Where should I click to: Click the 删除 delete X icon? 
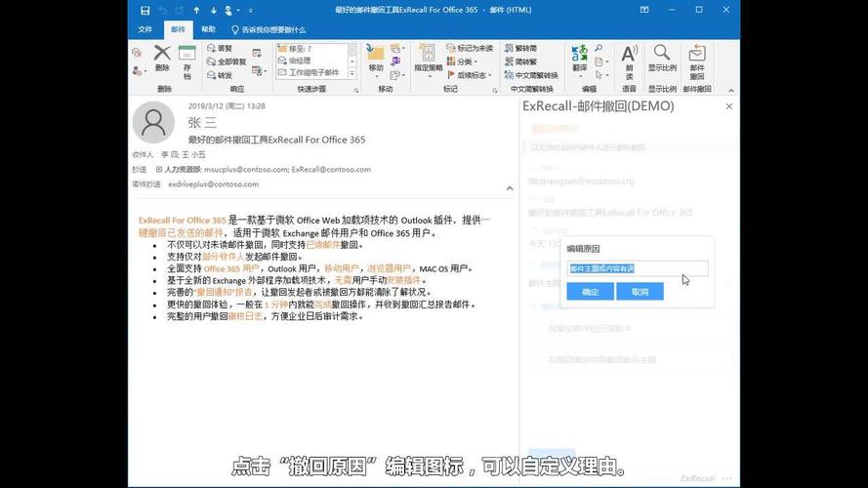click(162, 58)
